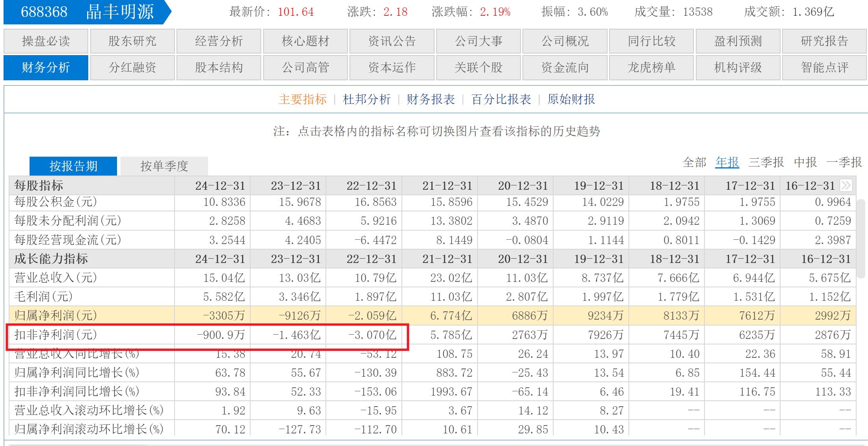Click the 每股经营现金流(元) indicator name
The width and height of the screenshot is (868, 446).
[x=68, y=240]
